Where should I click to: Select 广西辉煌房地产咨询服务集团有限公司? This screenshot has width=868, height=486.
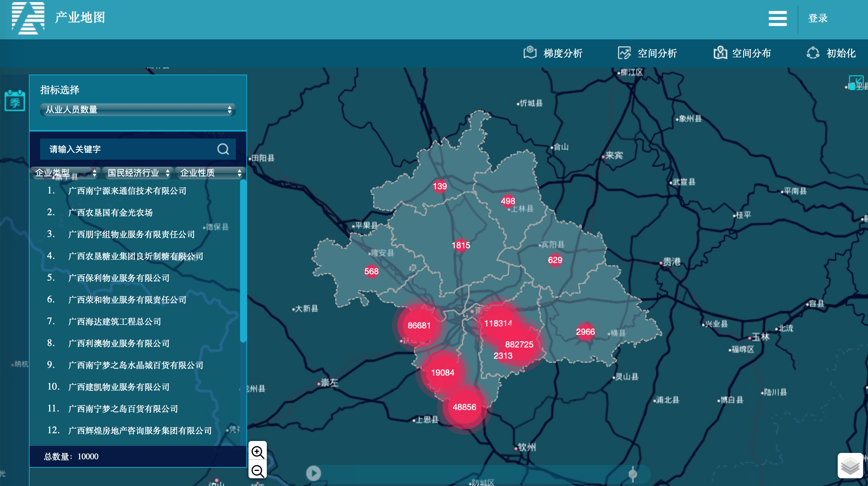click(x=140, y=430)
